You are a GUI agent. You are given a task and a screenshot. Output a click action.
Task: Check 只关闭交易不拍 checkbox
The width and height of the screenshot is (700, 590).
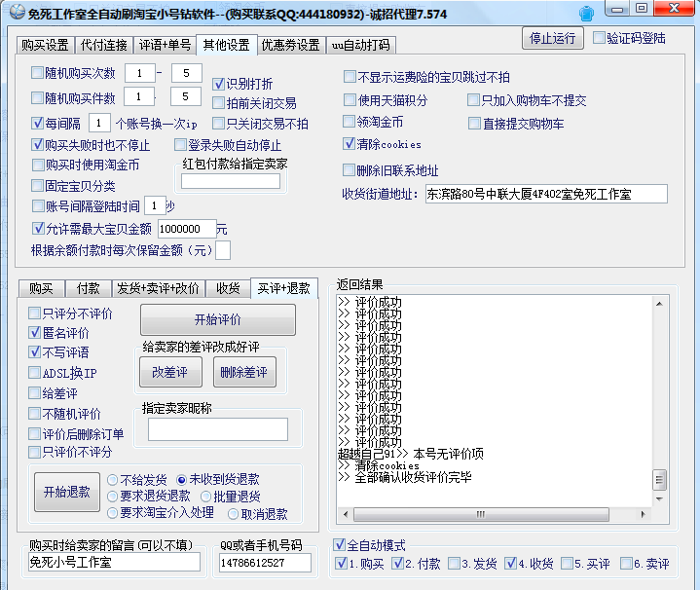click(x=218, y=123)
